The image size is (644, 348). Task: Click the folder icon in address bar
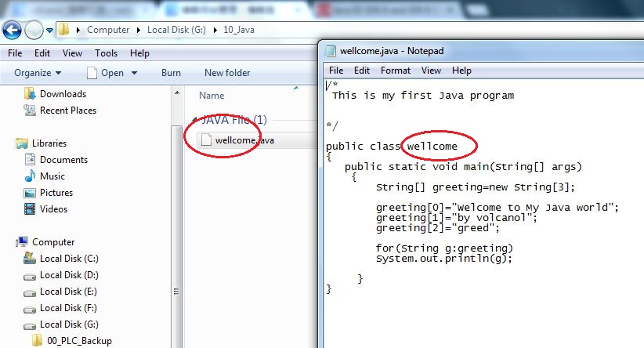(63, 30)
